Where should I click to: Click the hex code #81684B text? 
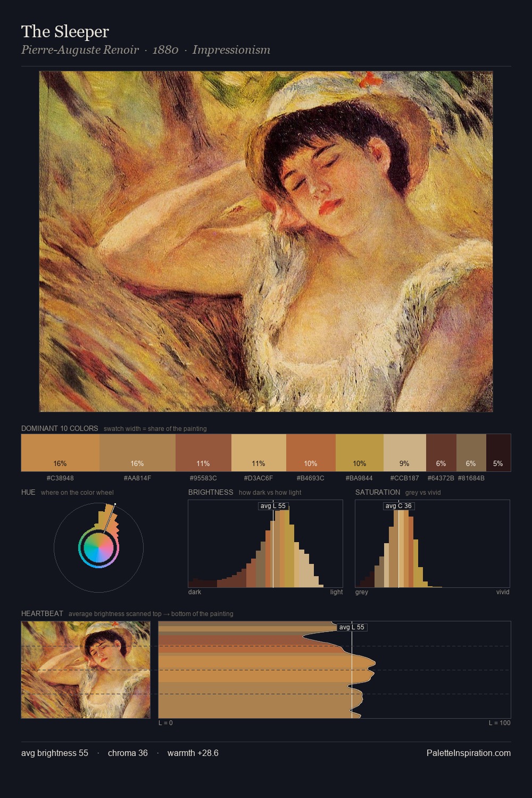coord(471,478)
